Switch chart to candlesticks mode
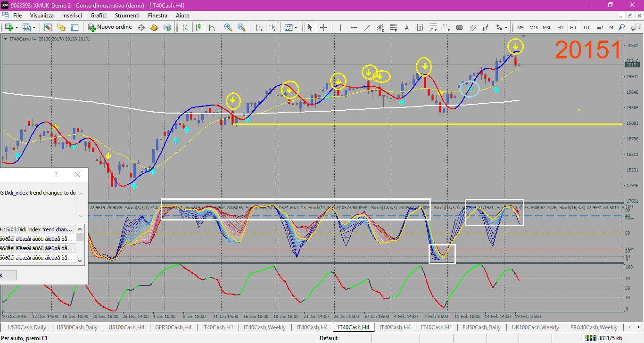This screenshot has height=343, width=644. (x=198, y=27)
